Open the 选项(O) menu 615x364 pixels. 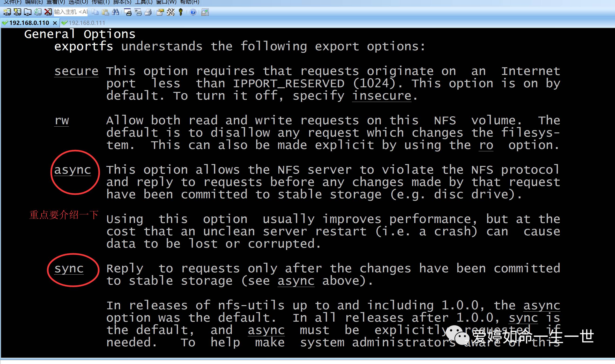(x=78, y=2)
